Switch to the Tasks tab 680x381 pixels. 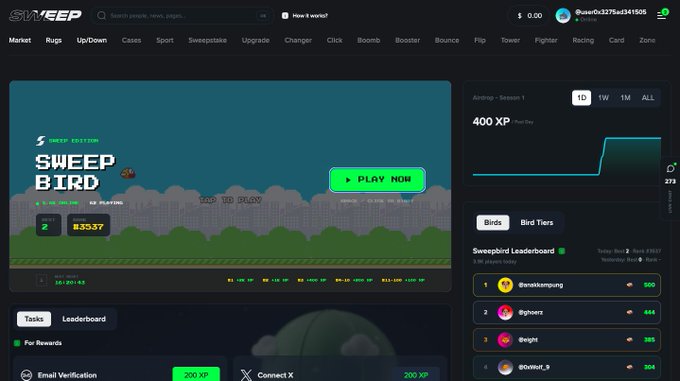click(x=34, y=319)
